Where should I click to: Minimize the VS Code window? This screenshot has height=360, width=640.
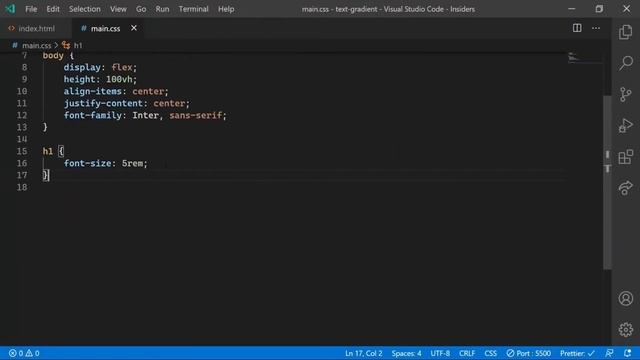tap(571, 9)
